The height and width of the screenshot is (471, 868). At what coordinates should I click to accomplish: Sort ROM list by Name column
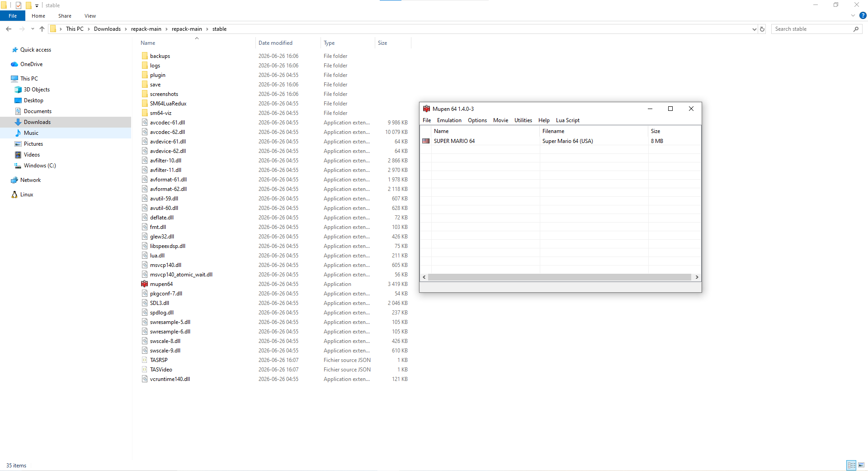(x=486, y=131)
